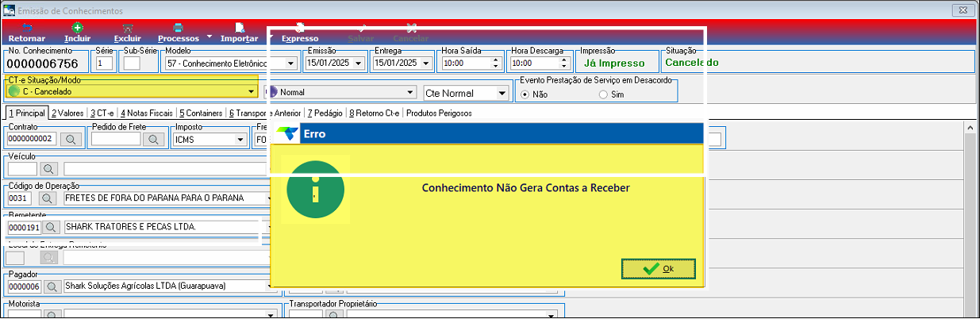Open the Processos printer icon
This screenshot has height=319, width=980.
click(178, 28)
